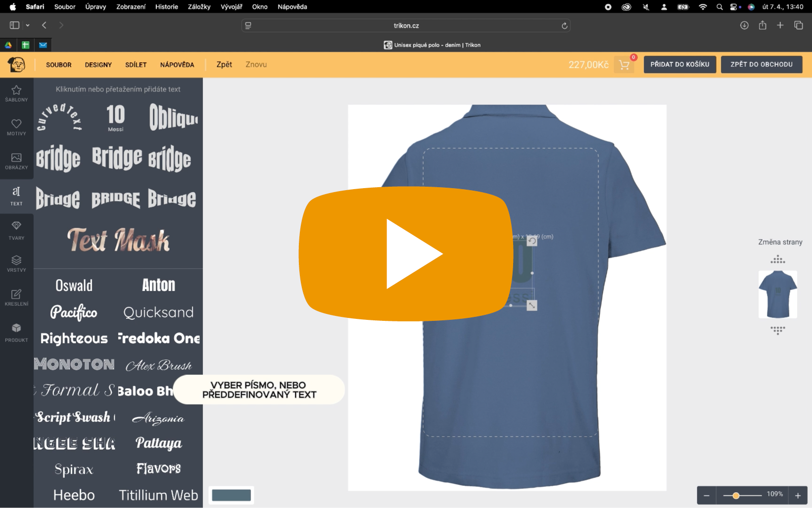Open the Motivy heart panel

[x=16, y=127]
